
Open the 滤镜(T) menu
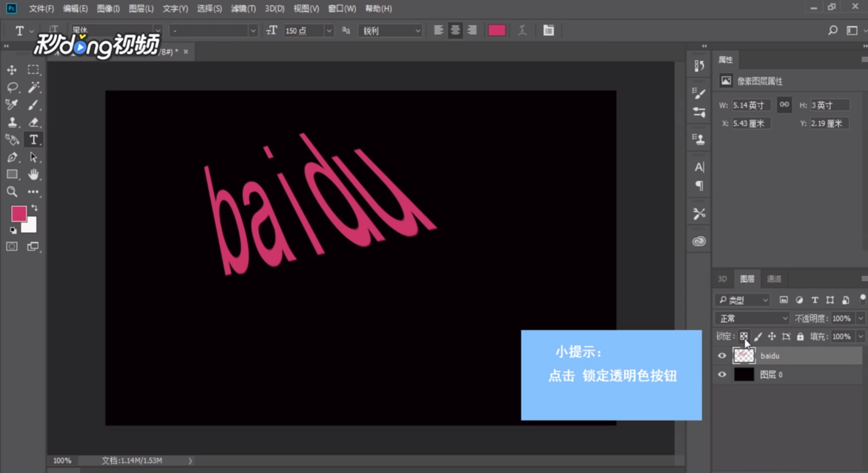coord(243,9)
